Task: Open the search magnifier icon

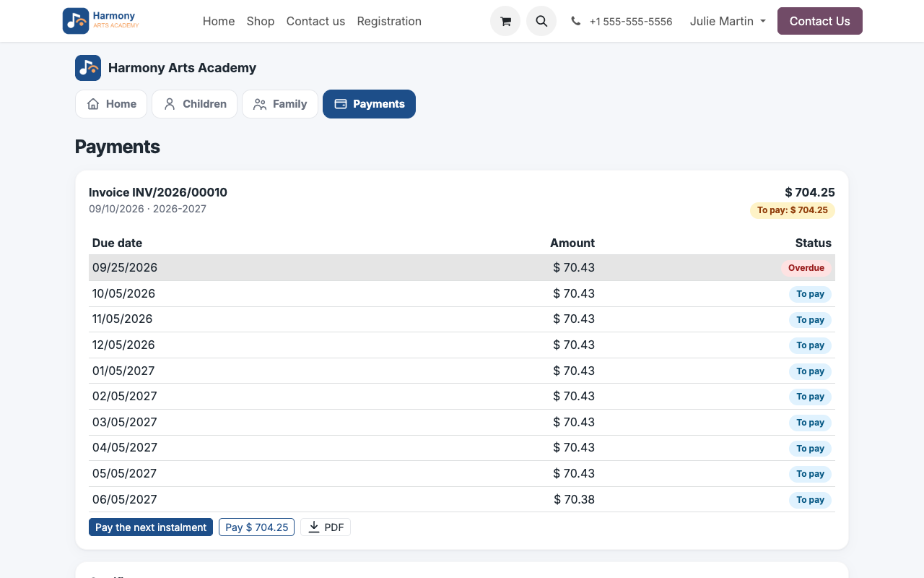Action: point(541,21)
